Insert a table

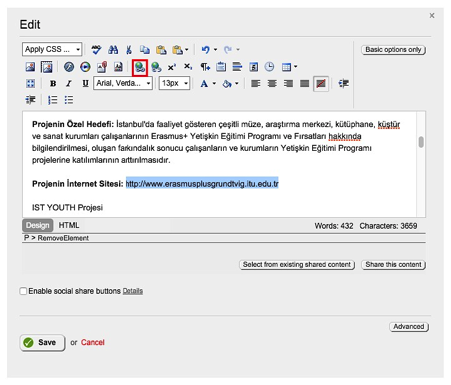pos(286,67)
